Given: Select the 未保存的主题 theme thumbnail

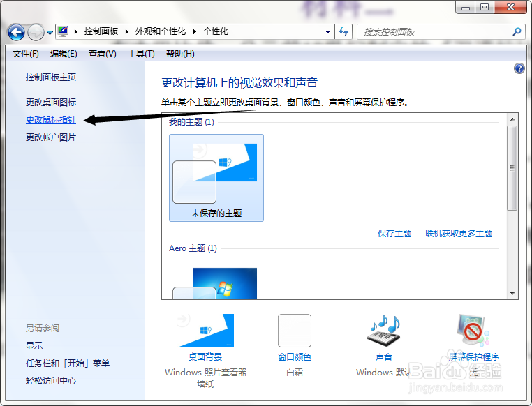Looking at the screenshot, I should (x=216, y=178).
